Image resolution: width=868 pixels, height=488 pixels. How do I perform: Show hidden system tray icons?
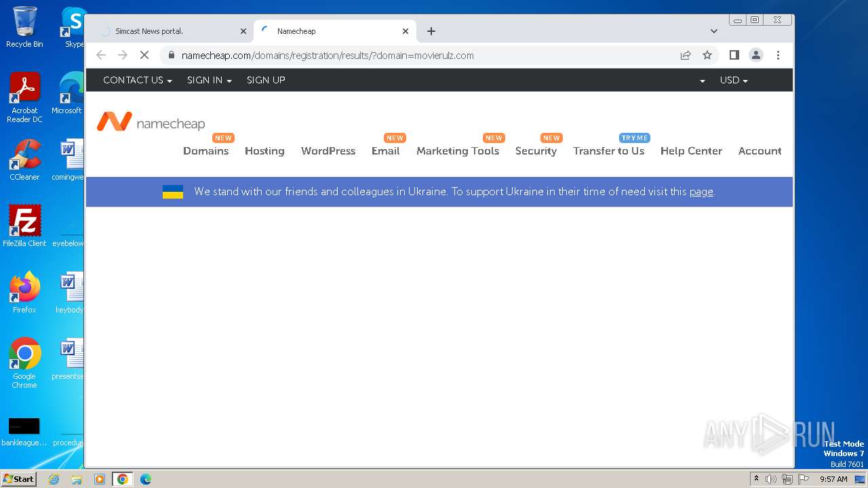(x=757, y=479)
